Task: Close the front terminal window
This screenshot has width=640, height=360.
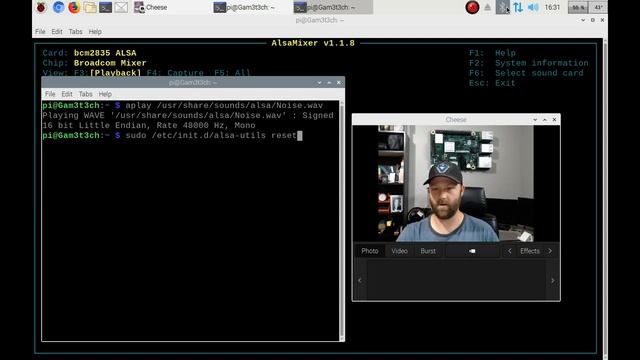Action: pos(339,82)
